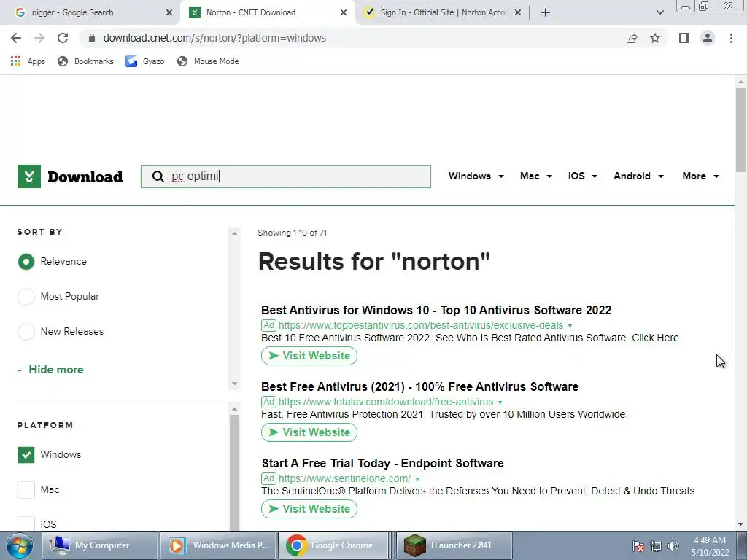Screen dimensions: 747x560
Task: Open the topbestantivirus.com URL link
Action: pos(421,326)
